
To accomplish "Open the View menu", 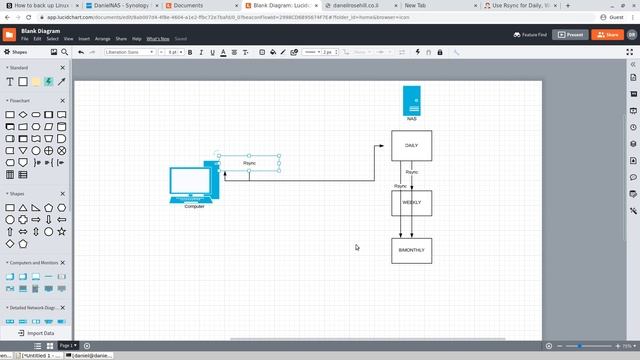I will click(68, 39).
